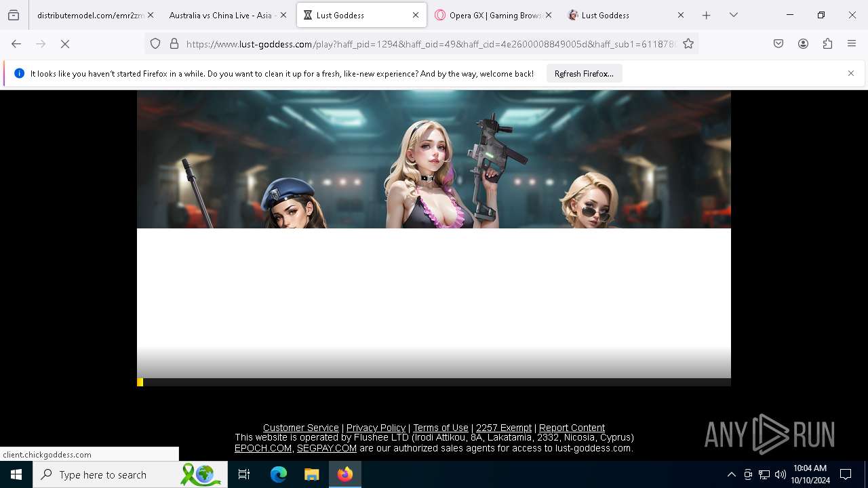The height and width of the screenshot is (488, 868).
Task: Go forward with the forward arrow
Action: point(41,43)
